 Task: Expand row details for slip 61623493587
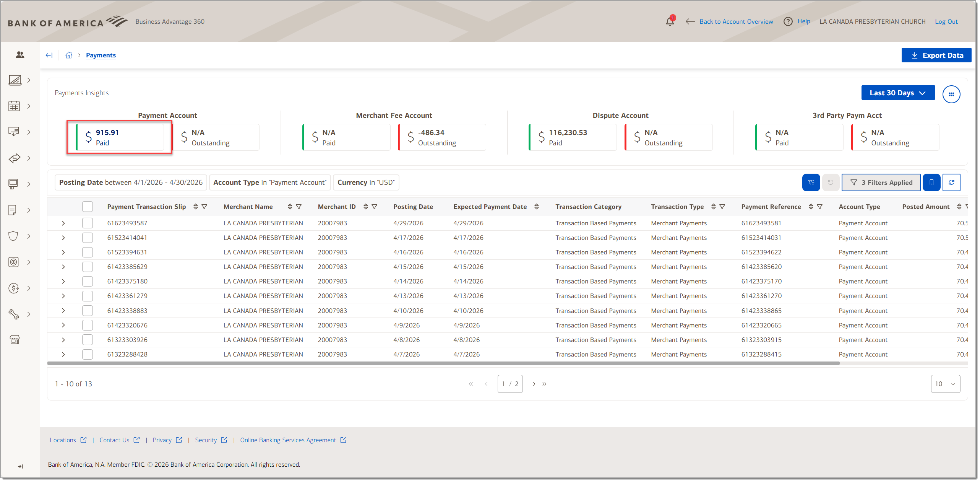tap(63, 223)
